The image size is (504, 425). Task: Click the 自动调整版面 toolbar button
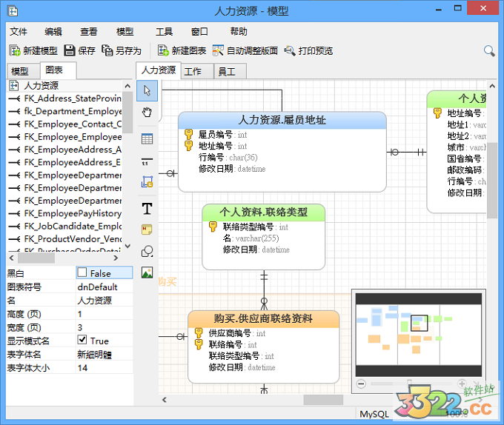pyautogui.click(x=245, y=50)
